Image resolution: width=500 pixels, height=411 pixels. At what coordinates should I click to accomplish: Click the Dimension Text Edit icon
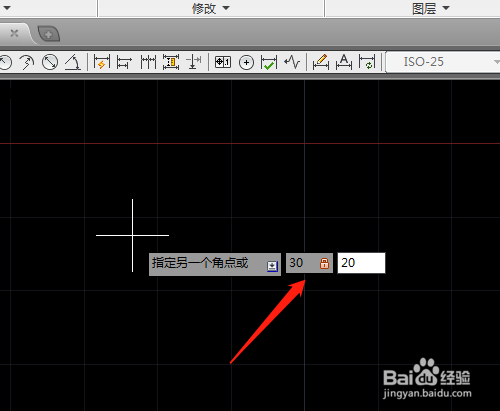[x=344, y=62]
